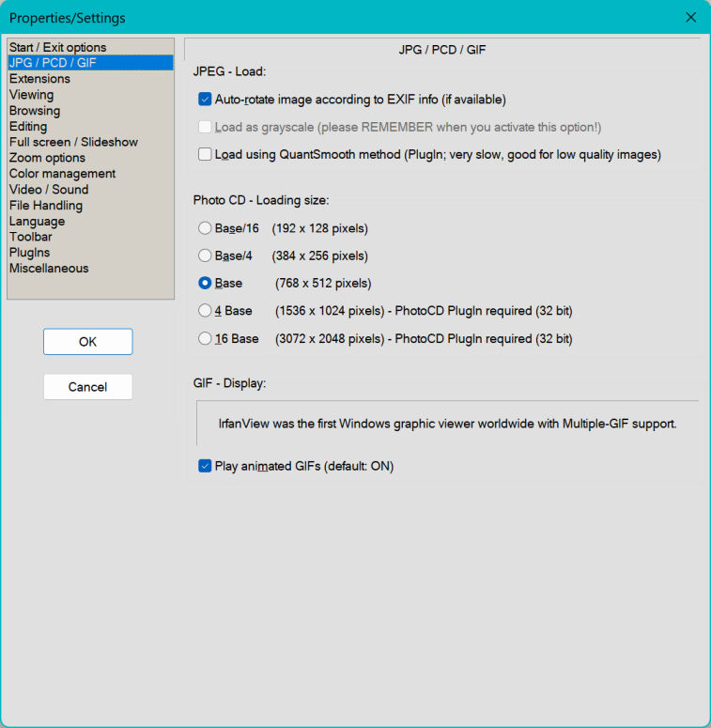Open the Viewing settings category

pos(32,95)
